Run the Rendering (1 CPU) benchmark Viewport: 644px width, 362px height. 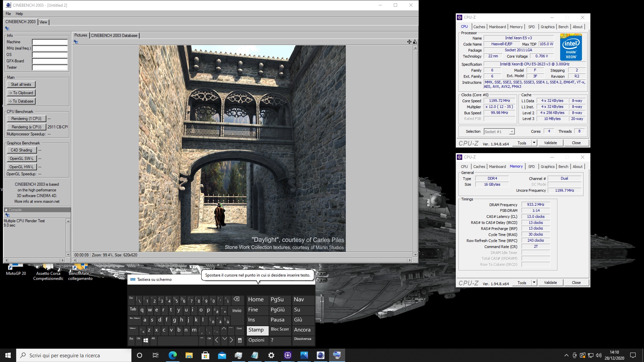point(26,119)
